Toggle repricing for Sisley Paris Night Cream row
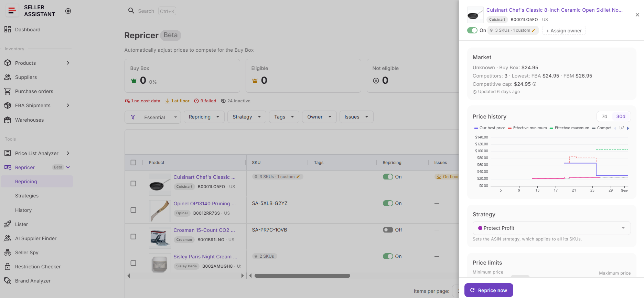644x298 pixels. click(388, 256)
